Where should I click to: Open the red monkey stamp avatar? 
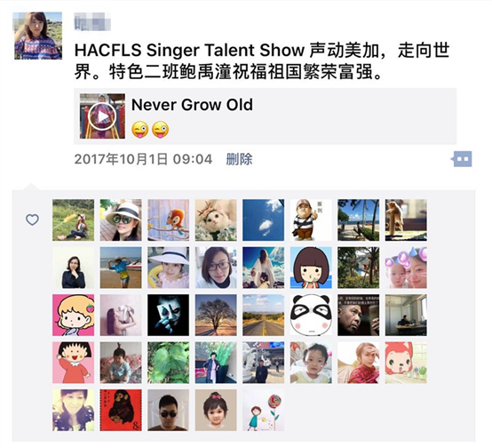[x=121, y=410]
